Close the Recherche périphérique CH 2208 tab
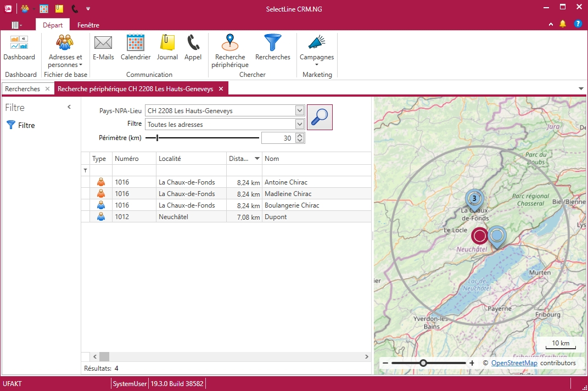 pos(221,89)
